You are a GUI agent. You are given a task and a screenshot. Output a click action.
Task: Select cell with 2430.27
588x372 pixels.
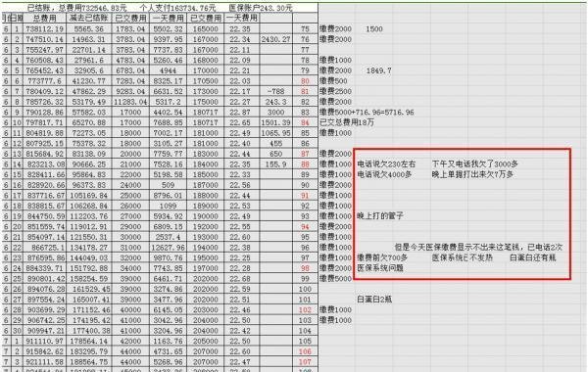[275, 39]
